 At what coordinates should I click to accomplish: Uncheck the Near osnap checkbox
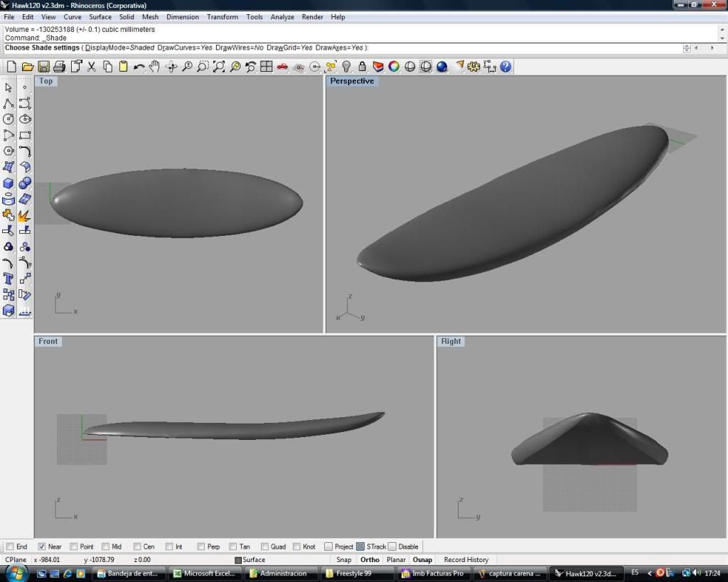tap(42, 546)
